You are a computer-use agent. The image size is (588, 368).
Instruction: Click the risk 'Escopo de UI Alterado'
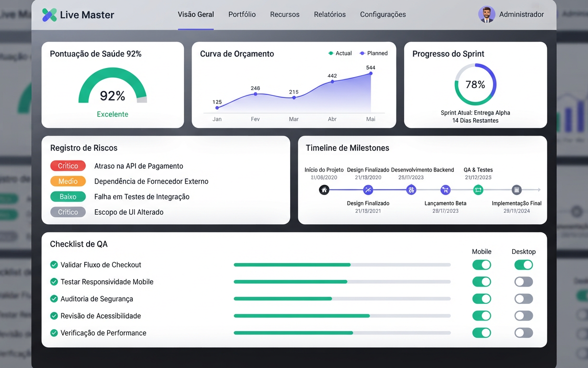tap(129, 212)
